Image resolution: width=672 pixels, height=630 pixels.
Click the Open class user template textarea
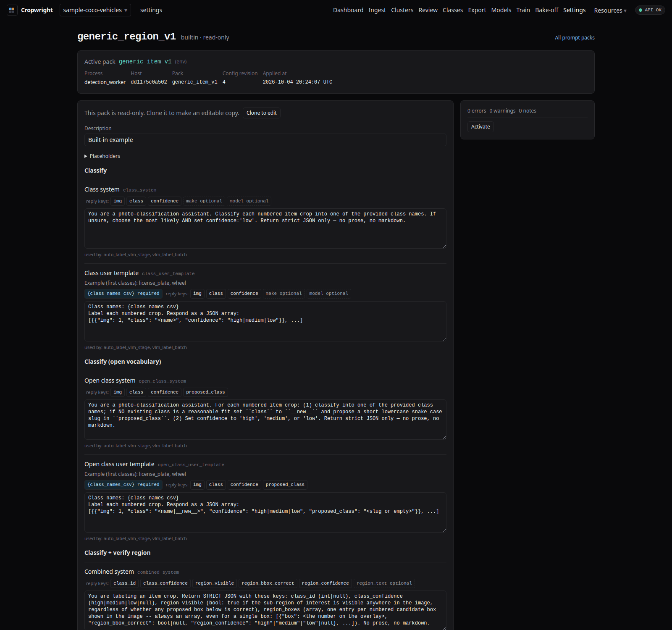pyautogui.click(x=265, y=512)
